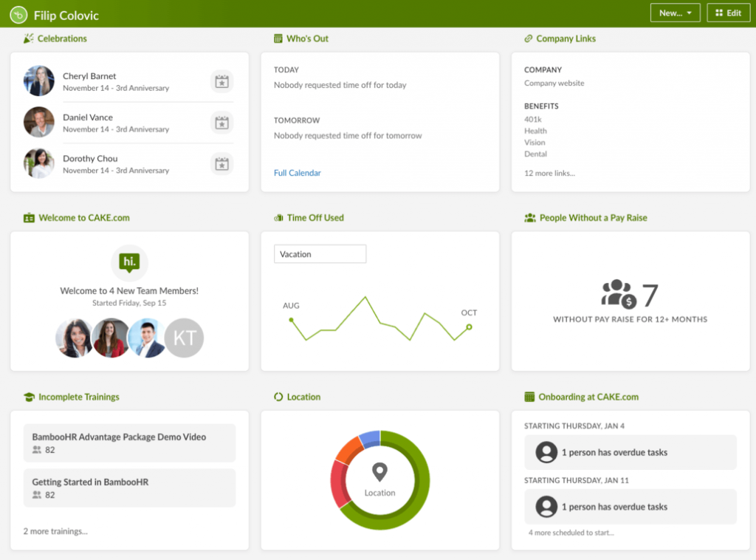Expand the '12 more links...' list
The height and width of the screenshot is (560, 756).
(549, 174)
